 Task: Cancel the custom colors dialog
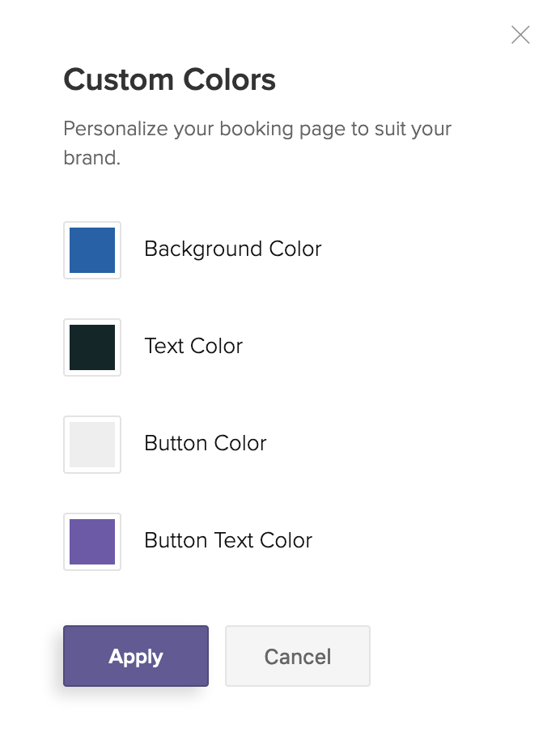click(298, 656)
